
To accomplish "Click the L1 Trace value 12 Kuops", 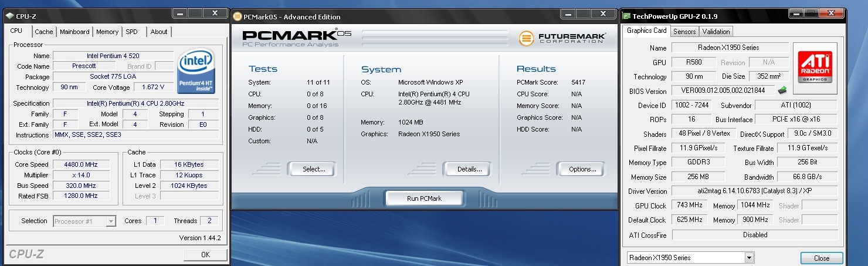I will point(189,175).
